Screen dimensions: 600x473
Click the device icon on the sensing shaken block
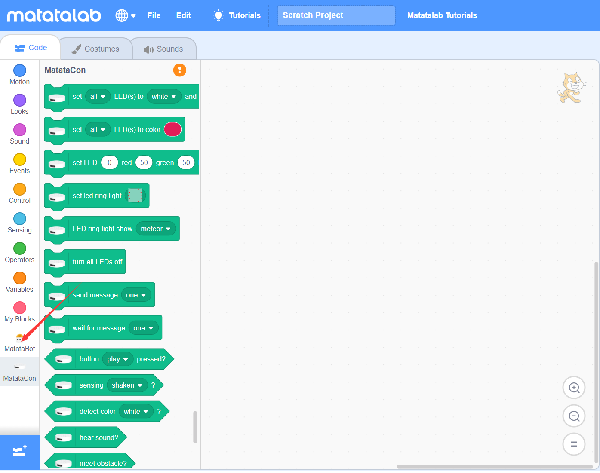click(64, 385)
